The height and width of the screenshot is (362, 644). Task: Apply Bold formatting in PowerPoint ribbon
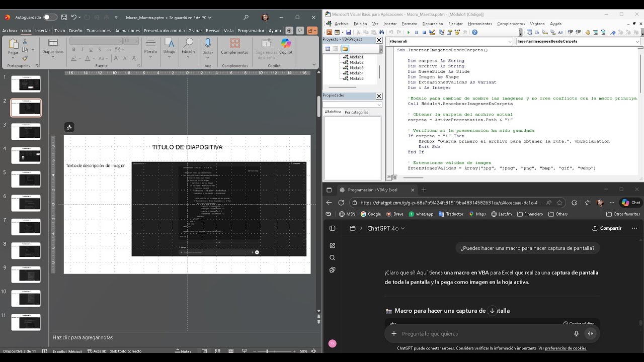point(74,49)
